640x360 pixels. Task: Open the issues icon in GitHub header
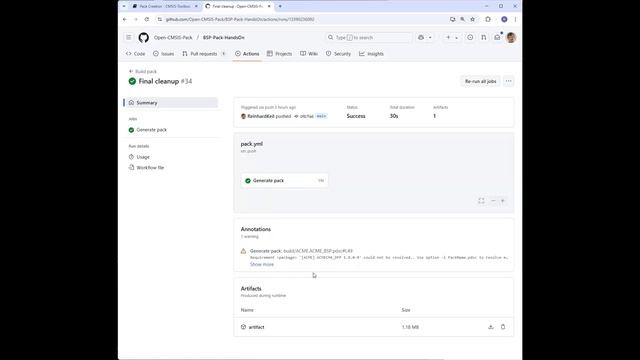470,38
